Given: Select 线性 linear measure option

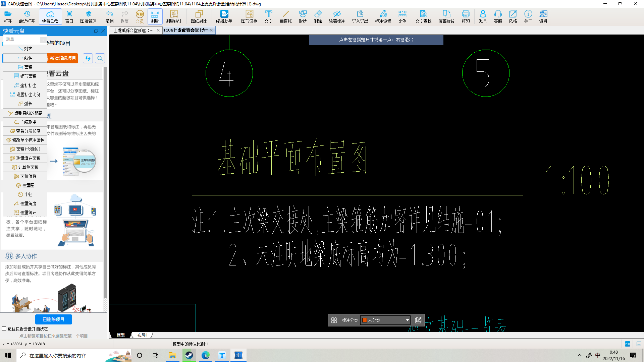Looking at the screenshot, I should [x=25, y=58].
